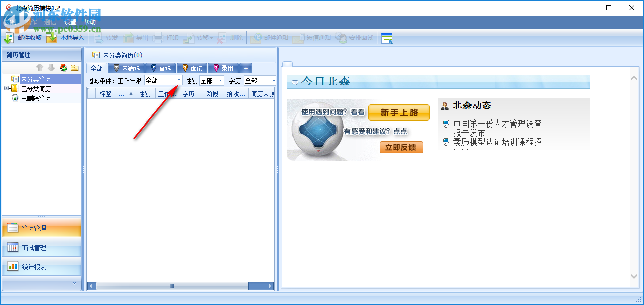Select 已分类简历 in the resume tree
Screen dimensions: 644x305
pyautogui.click(x=36, y=89)
